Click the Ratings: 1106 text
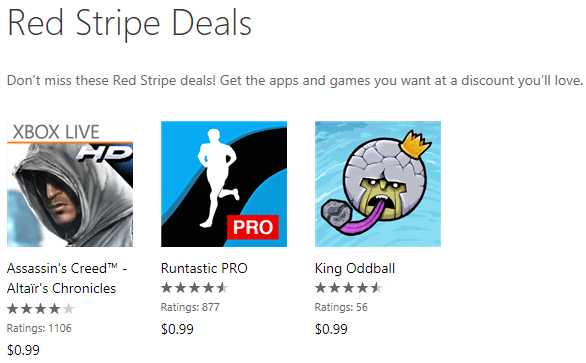Viewport: 586px width, 363px height. point(39,328)
